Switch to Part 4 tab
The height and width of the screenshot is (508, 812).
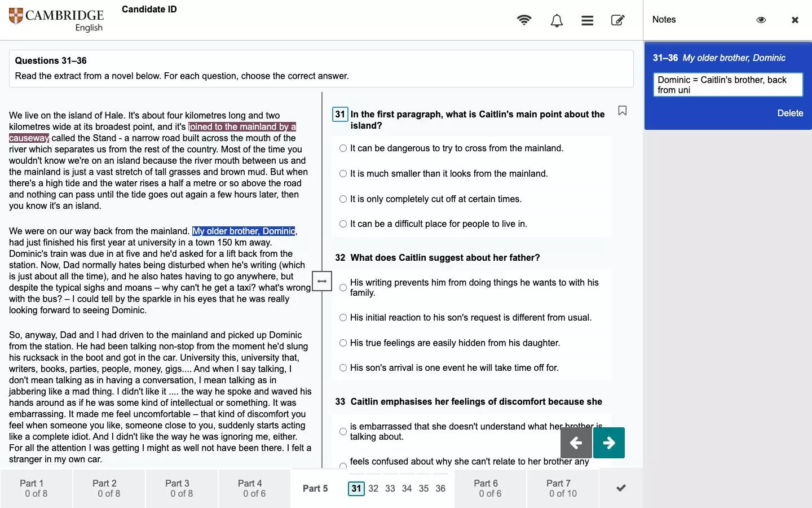[x=254, y=488]
